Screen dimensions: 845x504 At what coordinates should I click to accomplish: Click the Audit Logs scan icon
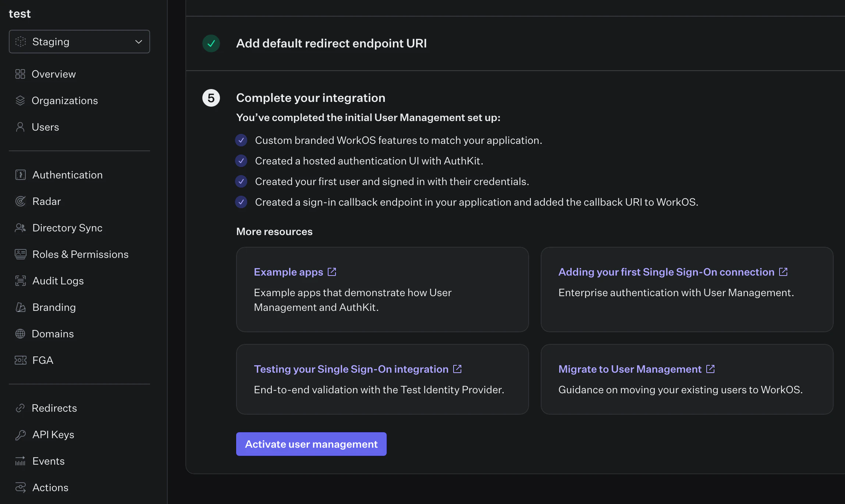21,281
